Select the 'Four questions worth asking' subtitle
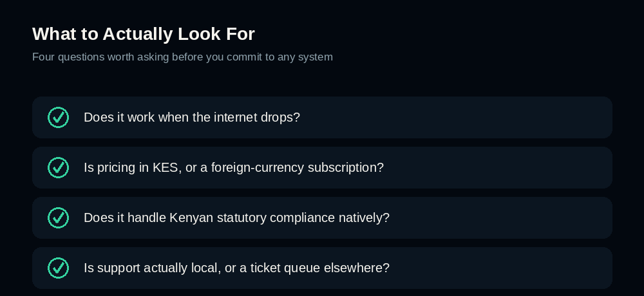This screenshot has width=644, height=296. pyautogui.click(x=182, y=57)
